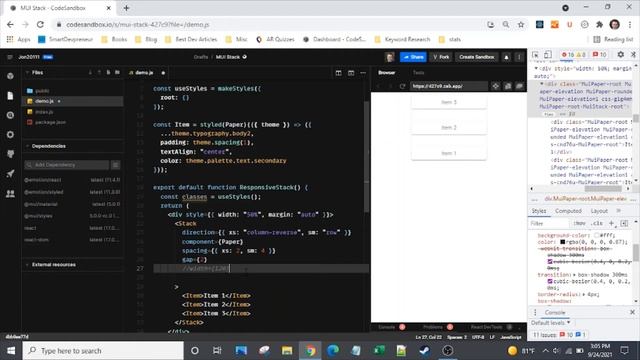Open Excel from the taskbar
This screenshot has height=360, width=640.
click(379, 351)
